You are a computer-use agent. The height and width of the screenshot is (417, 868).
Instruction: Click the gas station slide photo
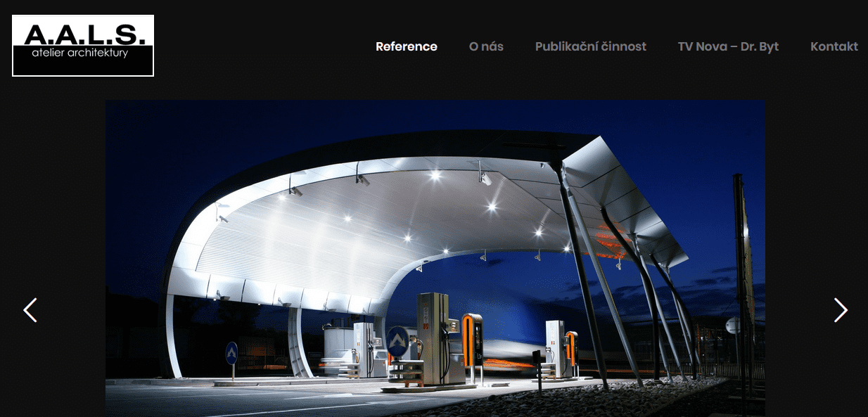tap(435, 258)
